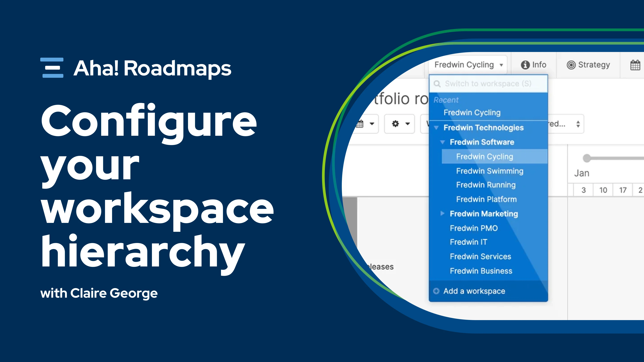Click the Info circle icon

pos(525,65)
